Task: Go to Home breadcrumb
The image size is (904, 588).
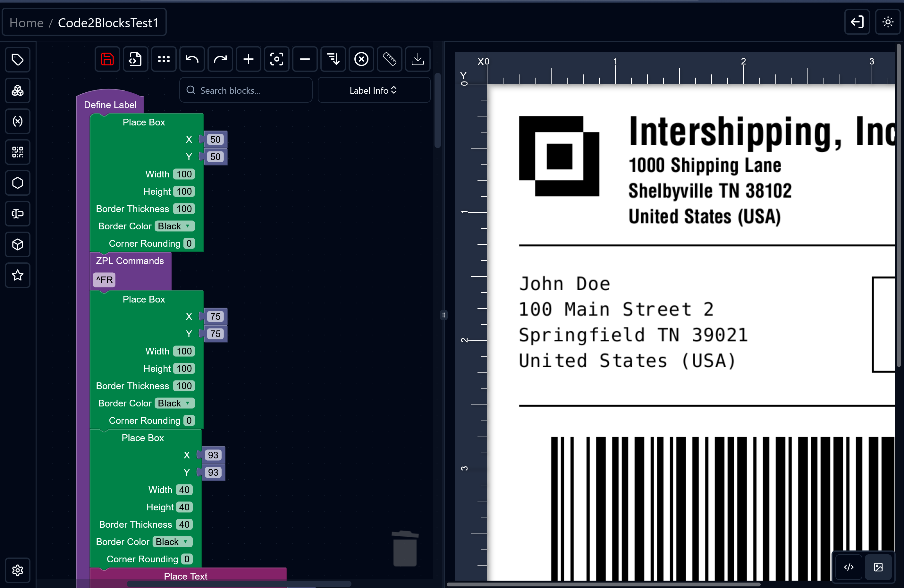Action: tap(27, 23)
